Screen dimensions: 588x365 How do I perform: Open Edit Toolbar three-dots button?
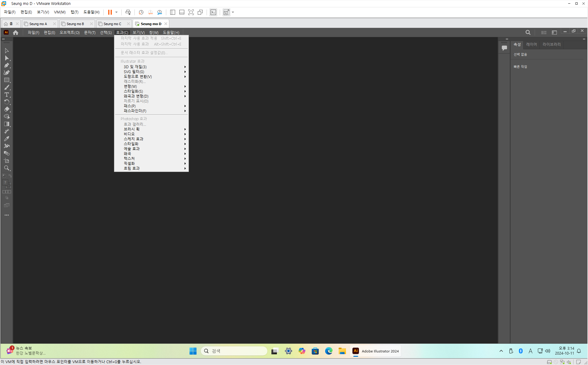(x=7, y=215)
